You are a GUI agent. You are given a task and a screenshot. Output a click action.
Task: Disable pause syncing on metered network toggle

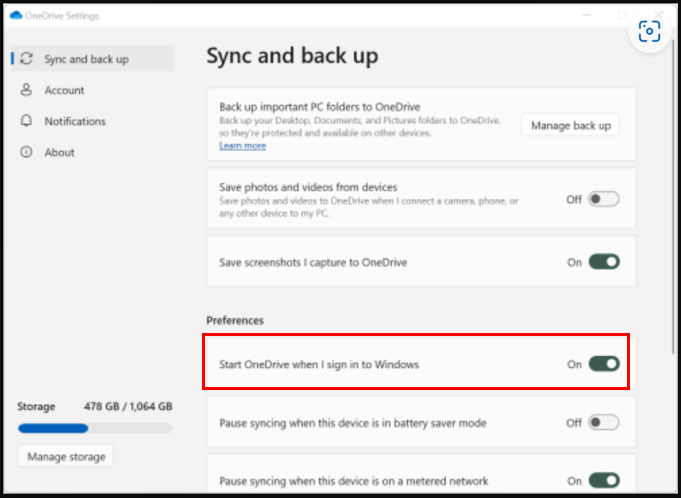(604, 480)
